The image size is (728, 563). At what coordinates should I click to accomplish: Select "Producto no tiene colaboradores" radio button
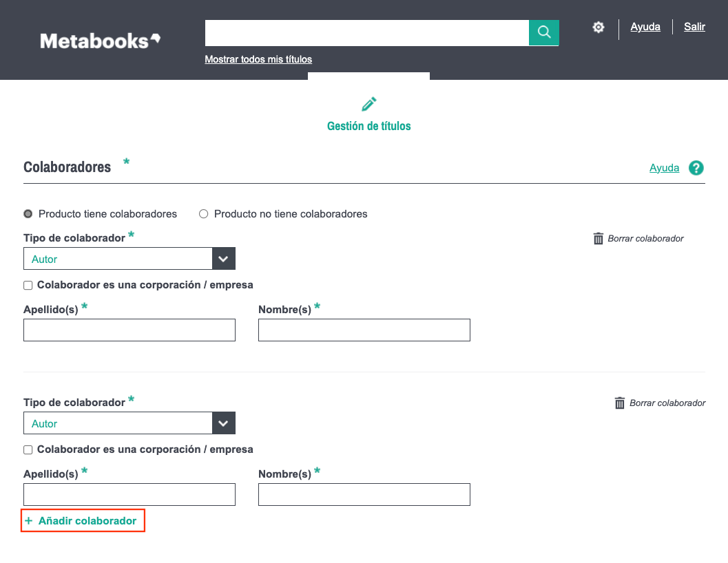[203, 214]
